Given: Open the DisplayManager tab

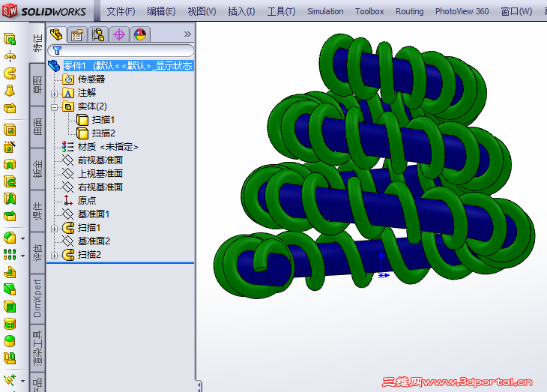Looking at the screenshot, I should [x=140, y=34].
